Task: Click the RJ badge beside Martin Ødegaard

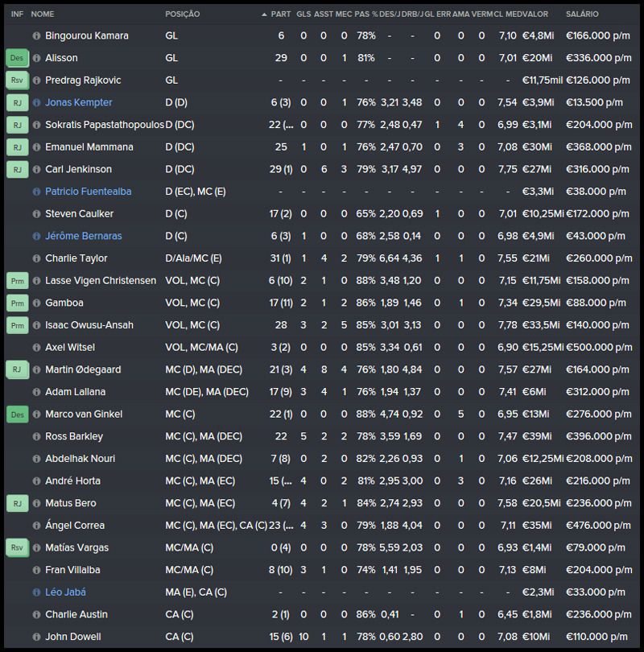Action: click(x=17, y=369)
